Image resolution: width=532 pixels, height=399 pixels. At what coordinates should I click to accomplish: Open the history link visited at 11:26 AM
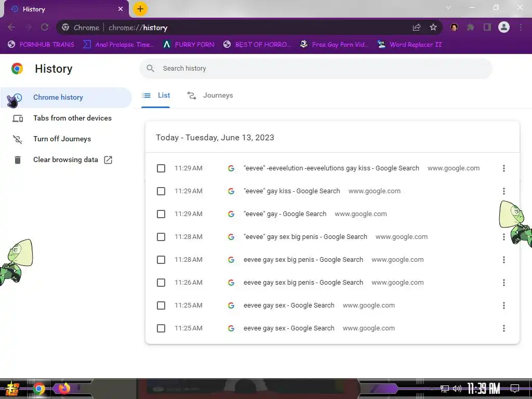pos(303,283)
